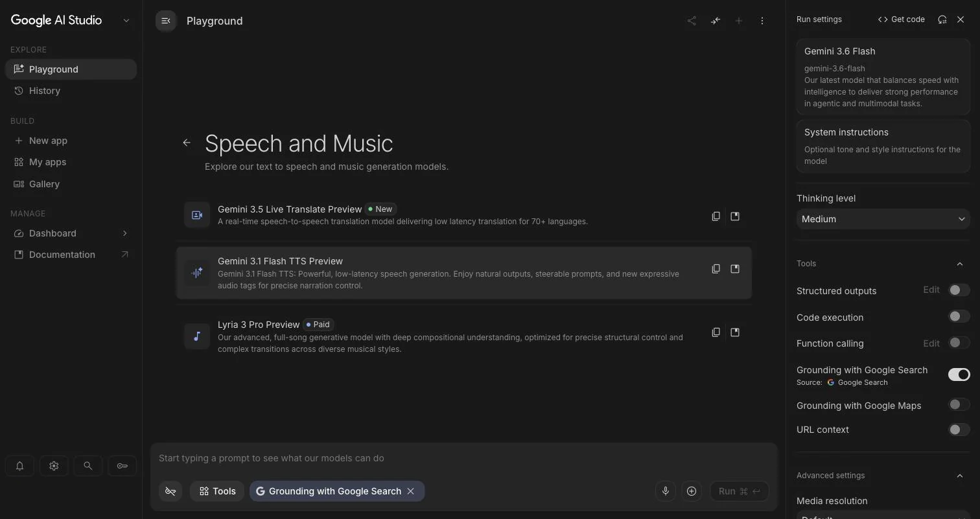The image size is (980, 519).
Task: Copy the Gemini 3.1 Flash TTS model ID
Action: (x=716, y=269)
